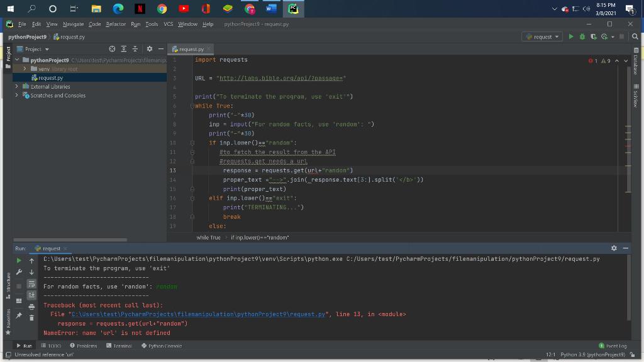Screen dimensions: 644x362
Task: Close the request.py editor tab
Action: point(209,49)
